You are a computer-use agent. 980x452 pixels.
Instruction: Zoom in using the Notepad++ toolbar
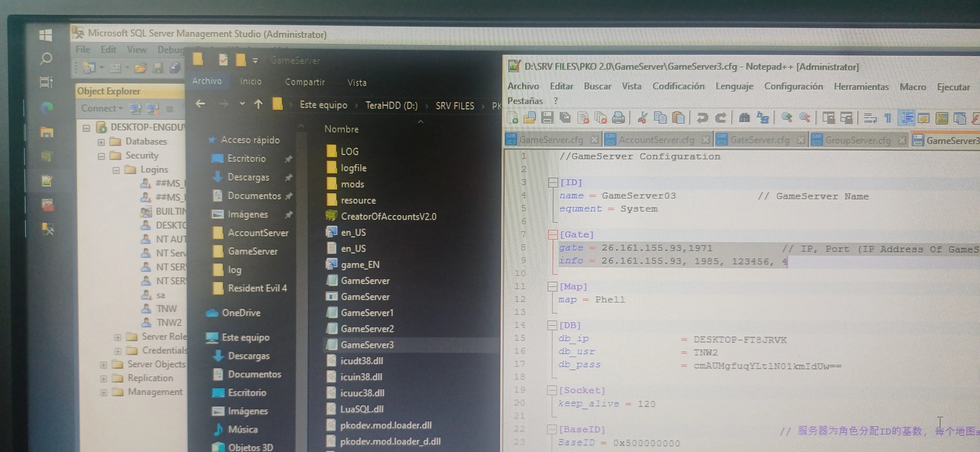[787, 118]
